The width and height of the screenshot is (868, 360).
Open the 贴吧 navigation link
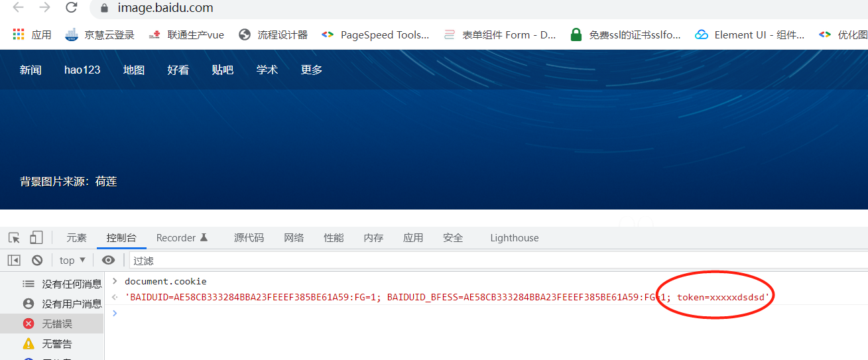coord(223,70)
